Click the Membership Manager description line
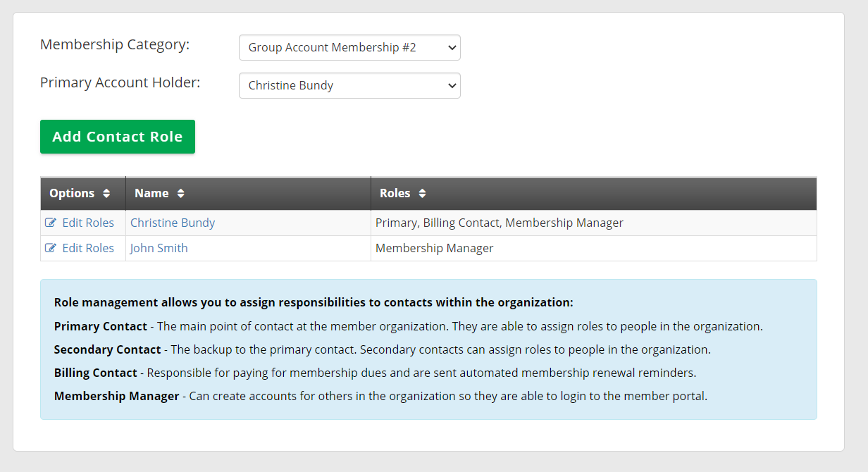 (x=380, y=396)
